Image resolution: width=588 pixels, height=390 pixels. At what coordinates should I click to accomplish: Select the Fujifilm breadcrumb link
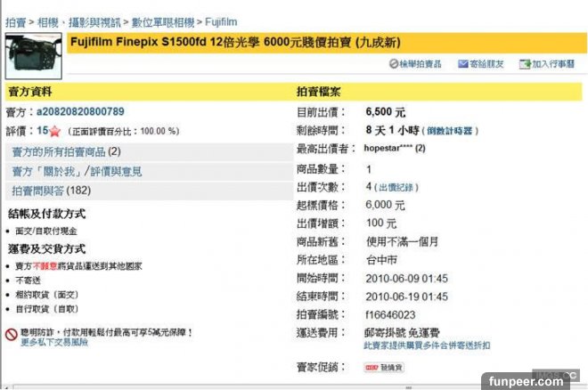tap(219, 19)
